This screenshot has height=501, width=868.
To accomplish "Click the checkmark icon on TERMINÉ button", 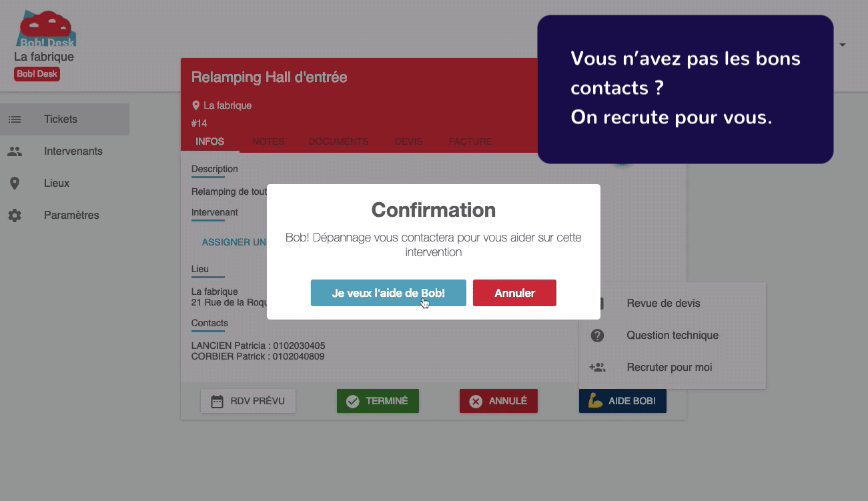I will point(353,402).
